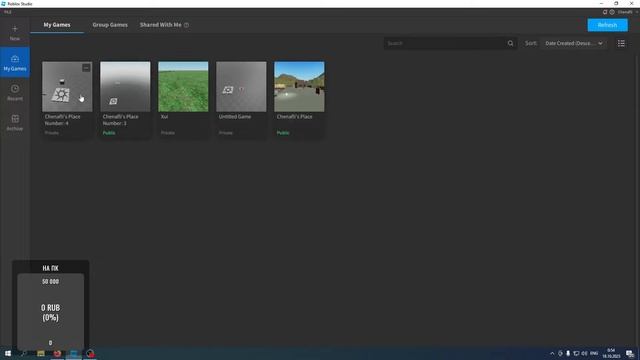
Task: Open Place Number 4 game thumbnail
Action: (67, 87)
